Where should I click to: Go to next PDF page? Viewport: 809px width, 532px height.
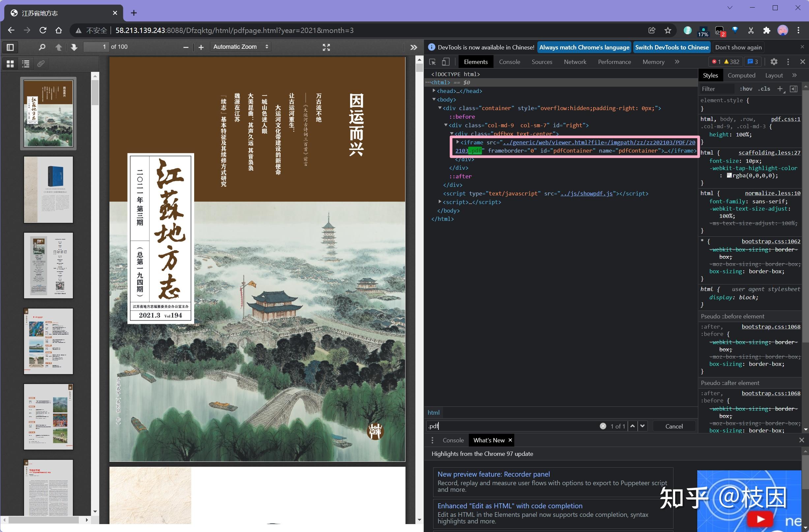74,47
